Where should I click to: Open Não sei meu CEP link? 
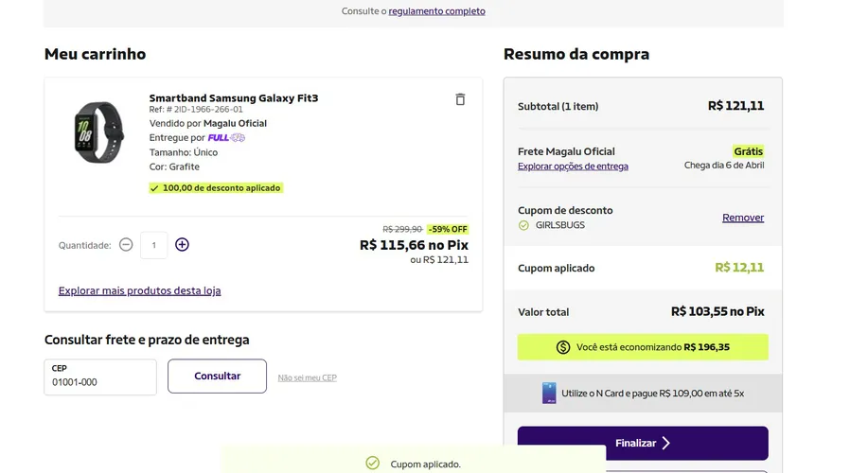pyautogui.click(x=308, y=377)
